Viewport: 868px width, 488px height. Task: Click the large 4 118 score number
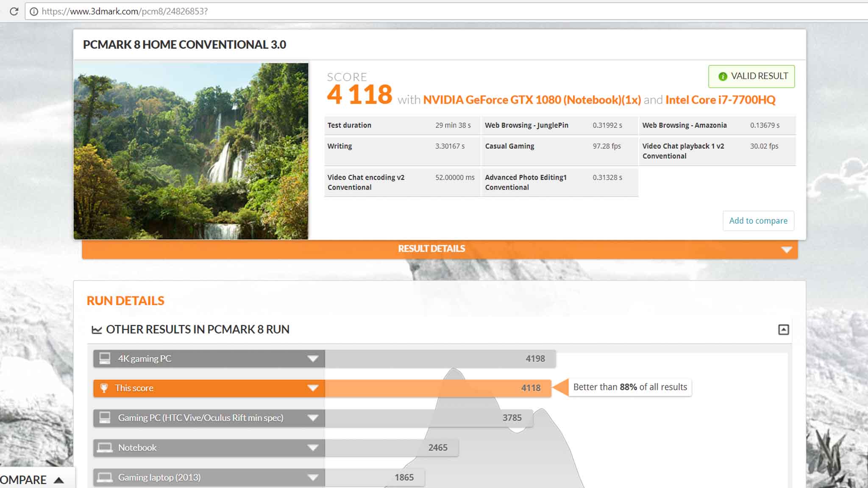(359, 94)
